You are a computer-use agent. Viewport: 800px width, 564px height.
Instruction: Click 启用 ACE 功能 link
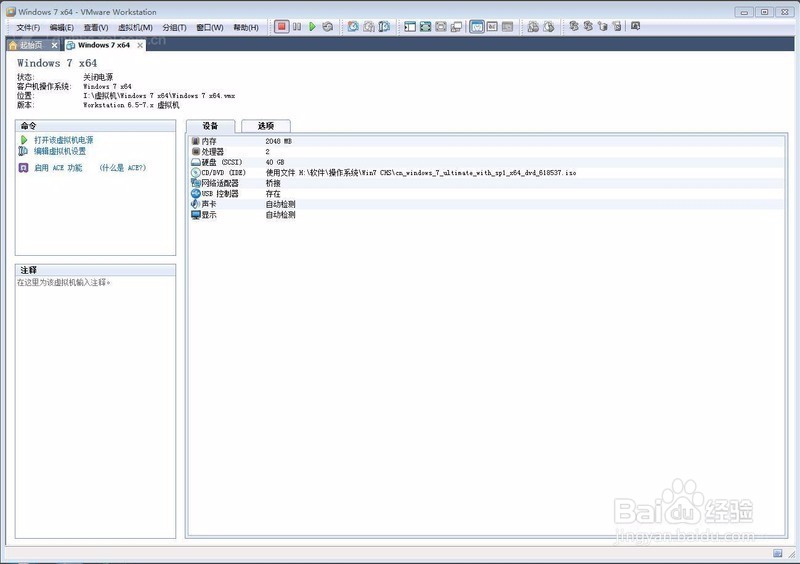pyautogui.click(x=58, y=168)
